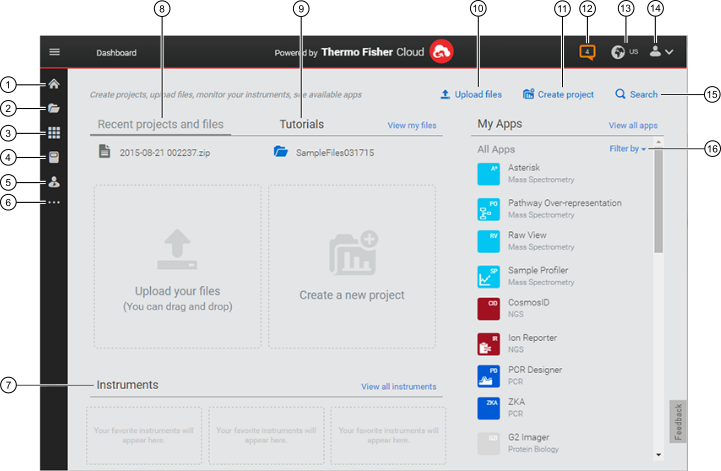This screenshot has width=721, height=471.
Task: Open the hamburger menu in header
Action: tap(55, 52)
